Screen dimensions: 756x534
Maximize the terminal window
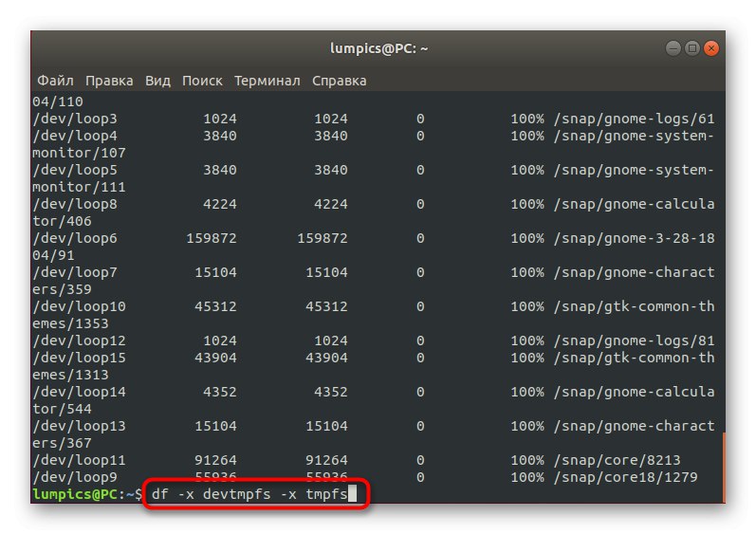692,48
